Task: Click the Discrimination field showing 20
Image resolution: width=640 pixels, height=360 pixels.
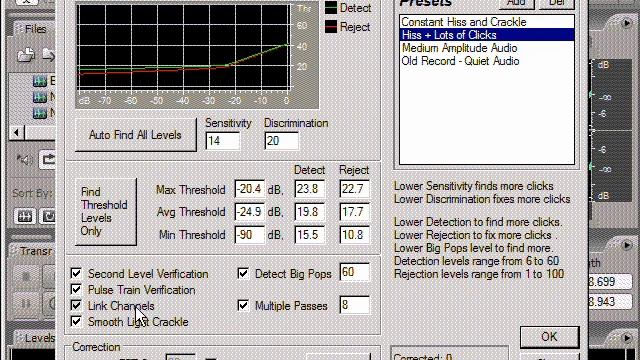Action: tap(282, 141)
